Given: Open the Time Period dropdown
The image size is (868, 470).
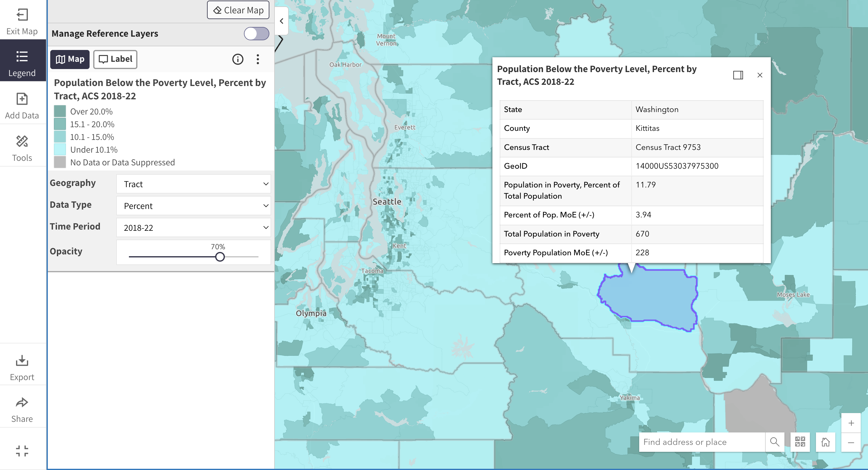Looking at the screenshot, I should coord(193,228).
